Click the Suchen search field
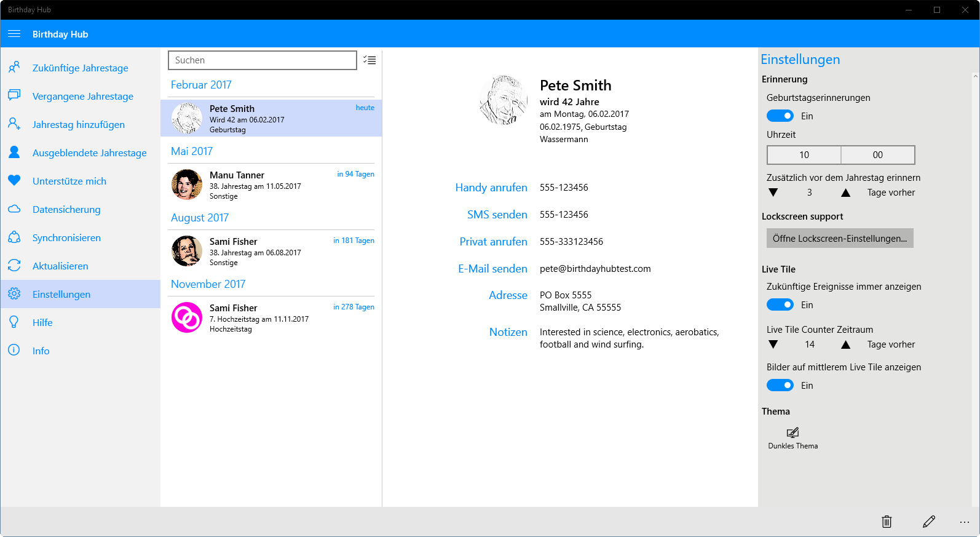The width and height of the screenshot is (980, 537). [263, 60]
